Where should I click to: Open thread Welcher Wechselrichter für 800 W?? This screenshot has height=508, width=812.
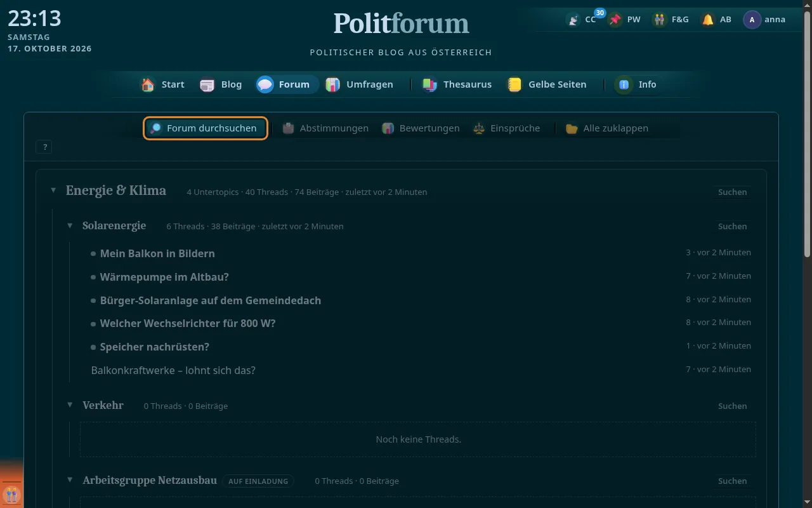tap(188, 323)
